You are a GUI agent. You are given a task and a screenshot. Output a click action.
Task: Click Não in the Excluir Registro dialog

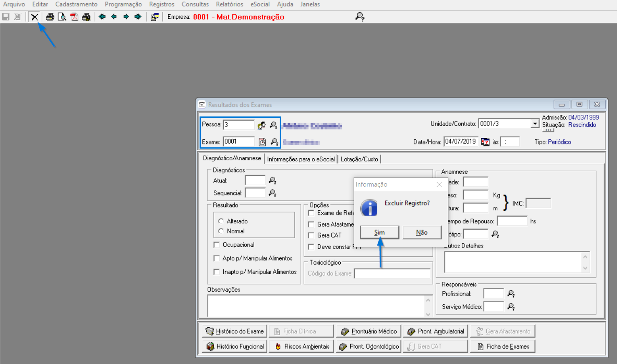coord(422,233)
